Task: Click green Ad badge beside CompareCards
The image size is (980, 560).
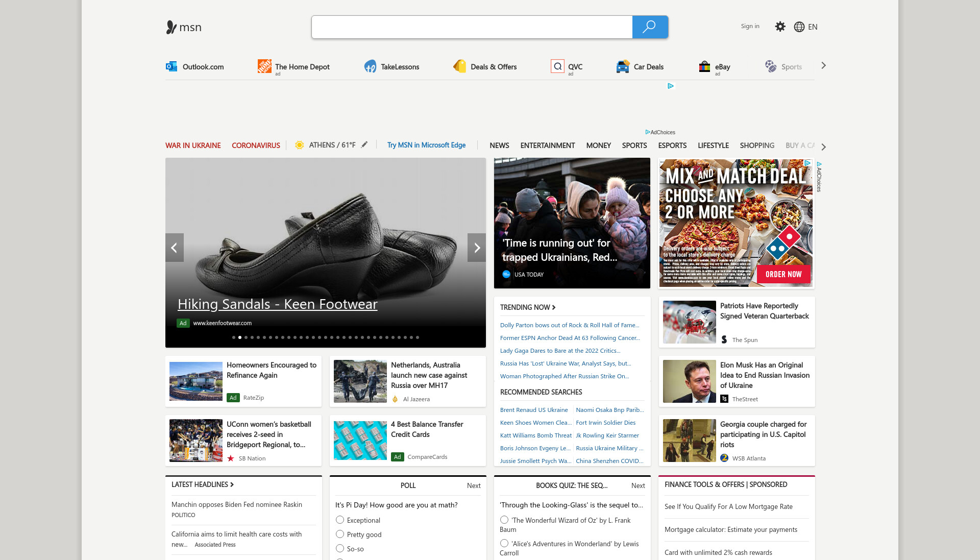Action: coord(398,456)
